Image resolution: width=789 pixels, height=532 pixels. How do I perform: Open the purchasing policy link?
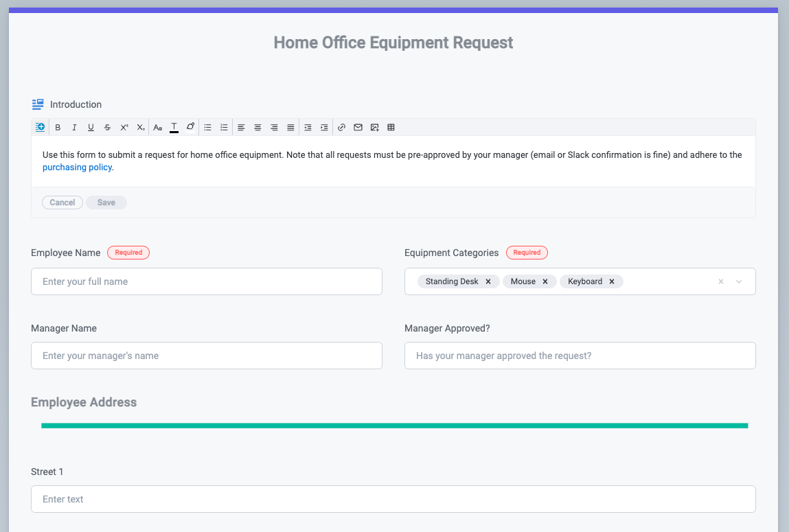[77, 167]
